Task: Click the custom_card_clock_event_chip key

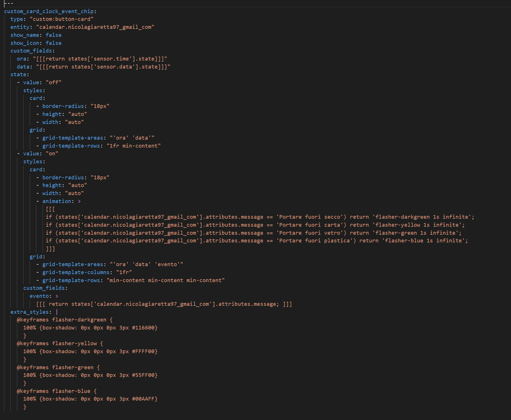Action: point(49,11)
